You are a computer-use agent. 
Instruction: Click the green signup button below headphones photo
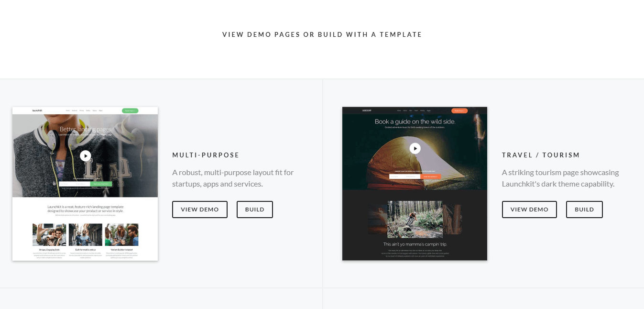[102, 184]
